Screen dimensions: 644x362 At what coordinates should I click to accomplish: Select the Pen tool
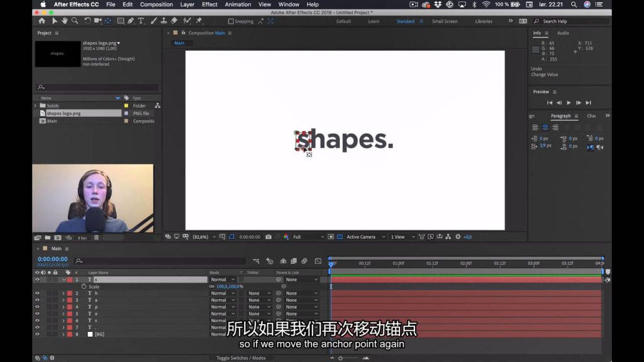click(x=131, y=21)
